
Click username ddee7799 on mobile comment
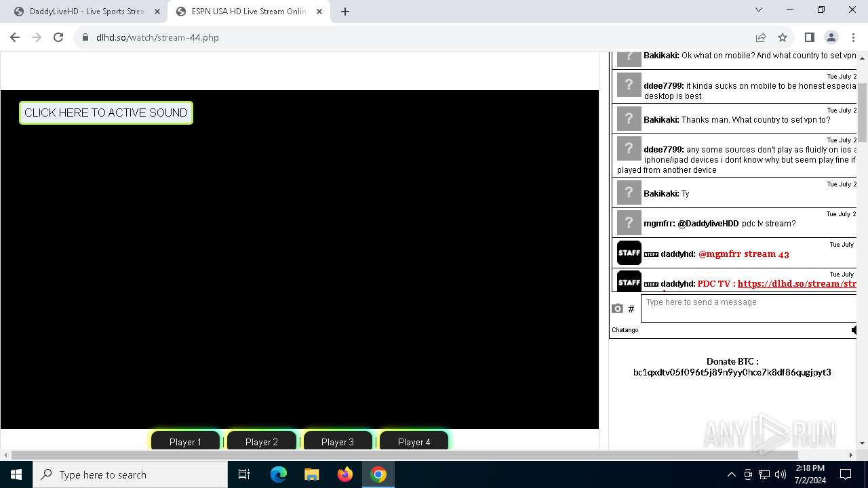[664, 86]
